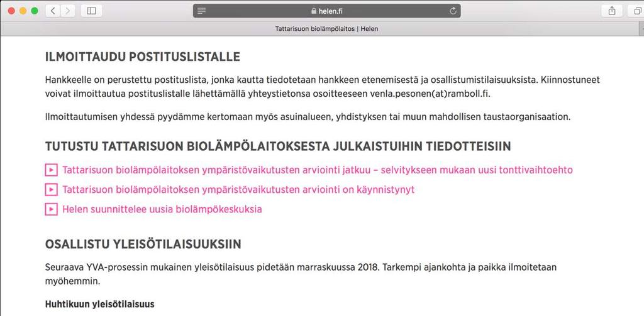Click the helen.fi address field
This screenshot has width=644, height=316.
(326, 11)
